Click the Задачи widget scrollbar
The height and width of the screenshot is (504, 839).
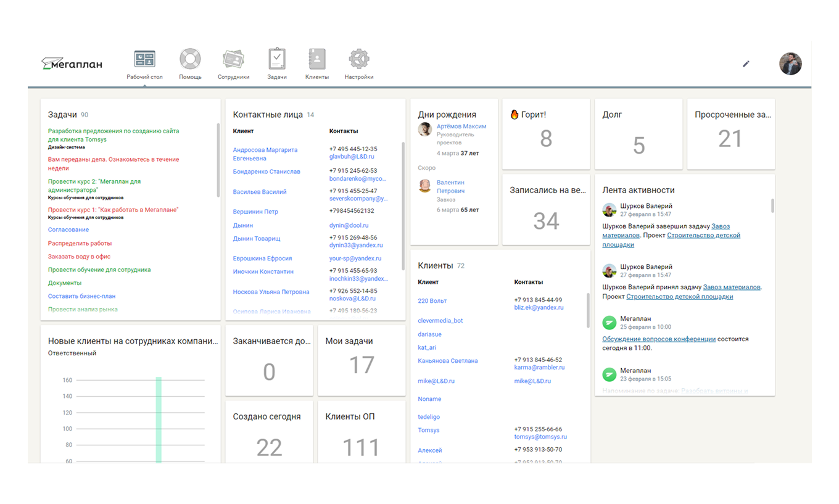pos(218,160)
